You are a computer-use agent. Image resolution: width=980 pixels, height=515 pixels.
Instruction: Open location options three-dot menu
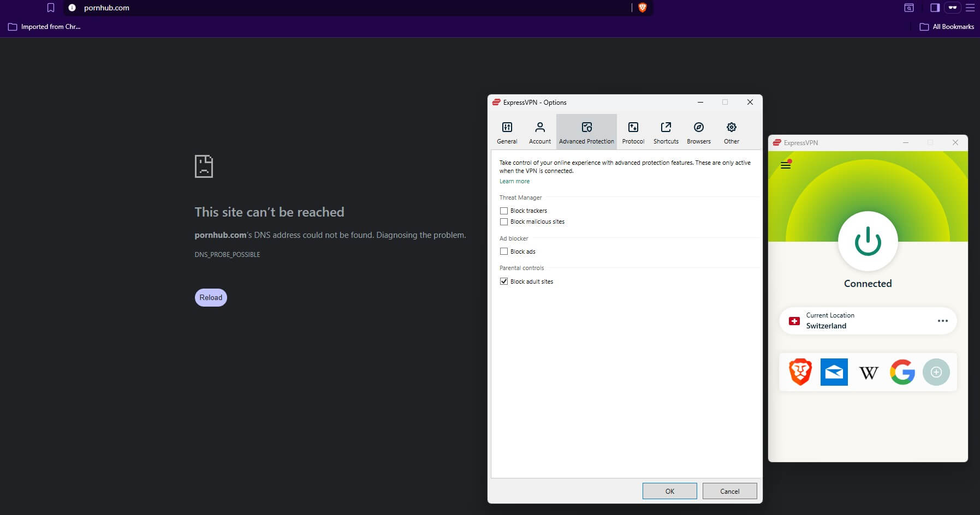pyautogui.click(x=943, y=321)
